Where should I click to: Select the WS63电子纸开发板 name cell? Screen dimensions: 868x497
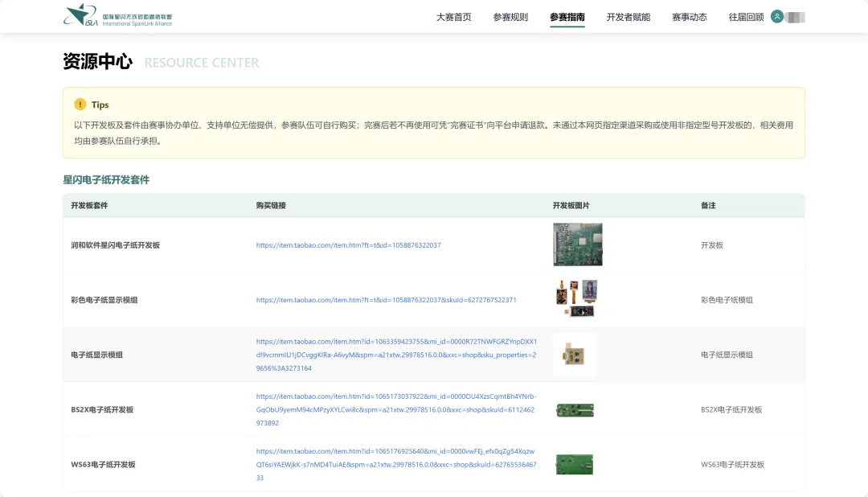[103, 464]
